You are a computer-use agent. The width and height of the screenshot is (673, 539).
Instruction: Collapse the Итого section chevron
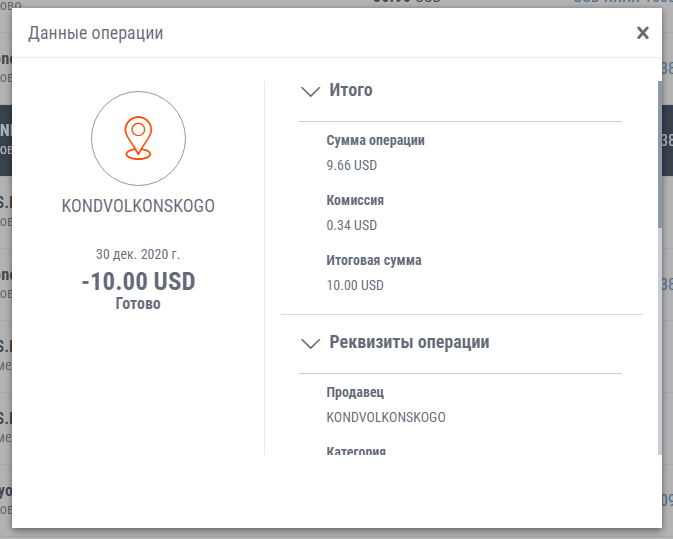coord(310,91)
